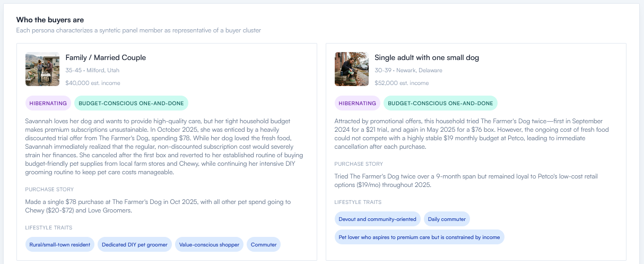644x264 pixels.
Task: Click the Commuter lifestyle trait chip
Action: click(x=264, y=244)
